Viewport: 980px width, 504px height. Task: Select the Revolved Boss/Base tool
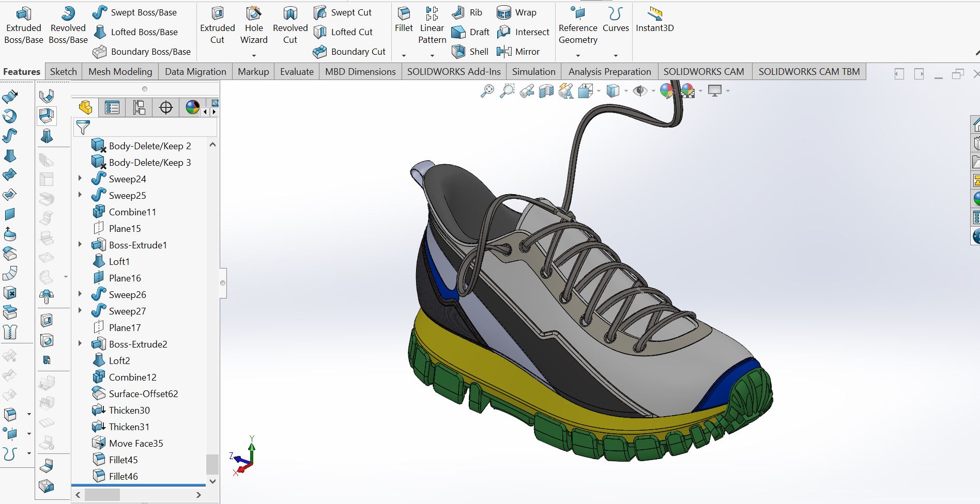[68, 26]
